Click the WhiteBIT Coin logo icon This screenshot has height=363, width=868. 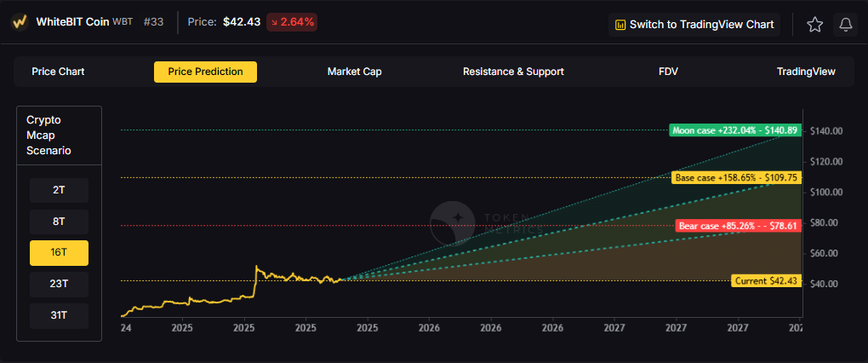point(20,23)
